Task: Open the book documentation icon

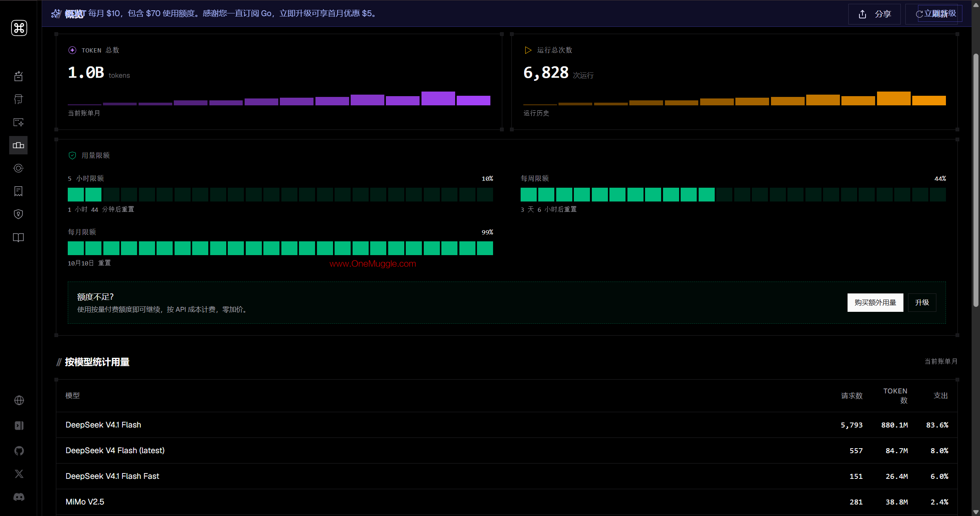Action: (x=18, y=238)
